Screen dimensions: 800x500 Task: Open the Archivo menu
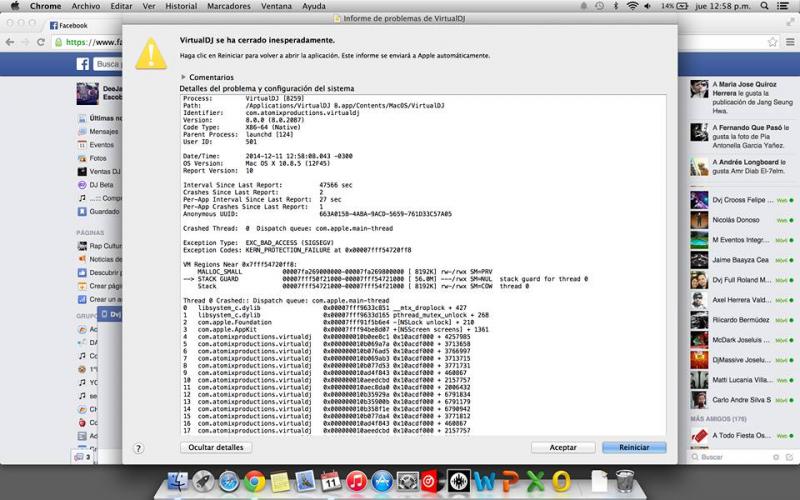point(86,6)
